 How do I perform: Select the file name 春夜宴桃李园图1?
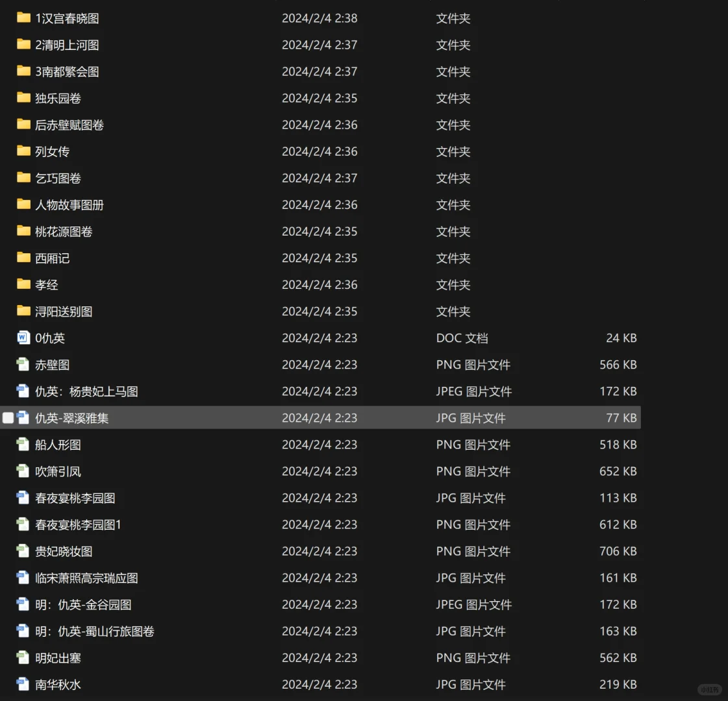point(79,524)
